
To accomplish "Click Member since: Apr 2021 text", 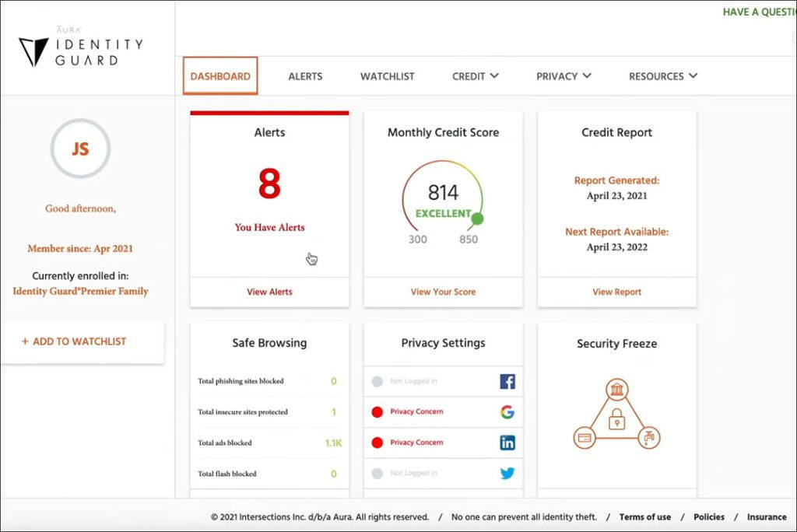I will 80,248.
